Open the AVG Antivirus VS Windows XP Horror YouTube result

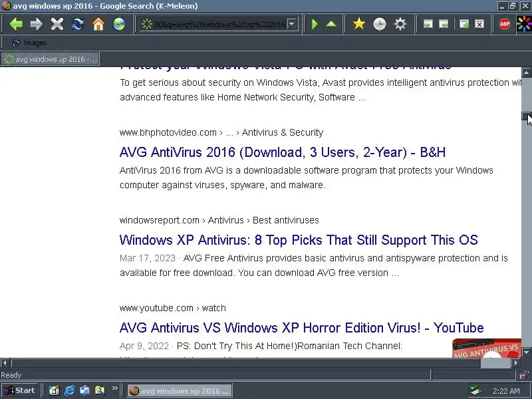click(301, 328)
